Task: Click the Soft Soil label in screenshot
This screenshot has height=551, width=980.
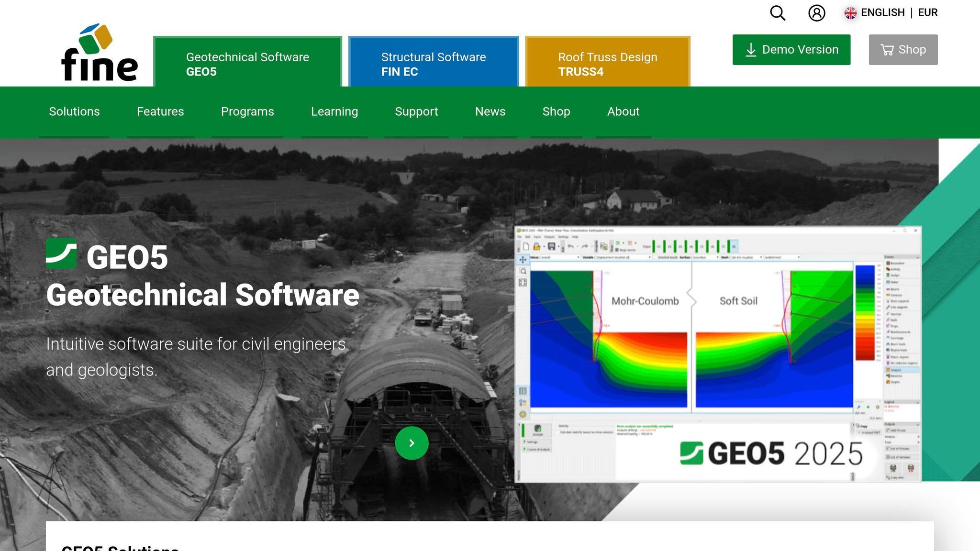Action: tap(738, 301)
